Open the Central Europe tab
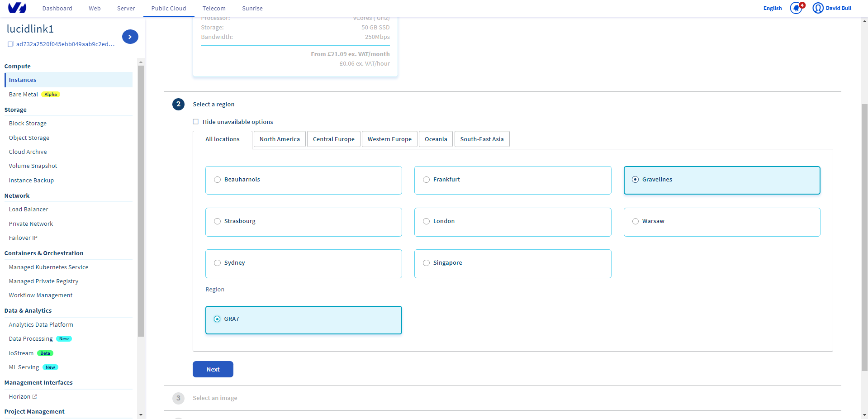This screenshot has width=868, height=419. tap(334, 139)
